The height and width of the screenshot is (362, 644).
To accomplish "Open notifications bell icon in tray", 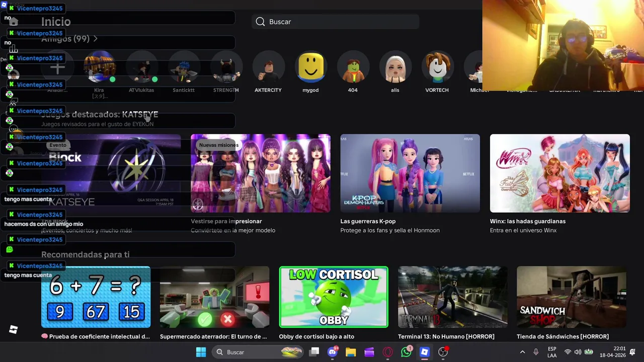I will (x=632, y=352).
